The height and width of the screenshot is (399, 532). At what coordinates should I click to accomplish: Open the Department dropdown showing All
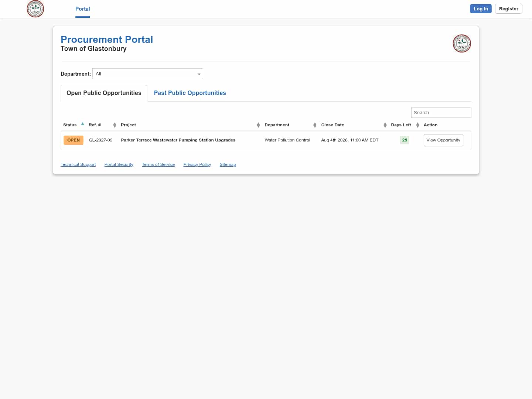(x=148, y=74)
